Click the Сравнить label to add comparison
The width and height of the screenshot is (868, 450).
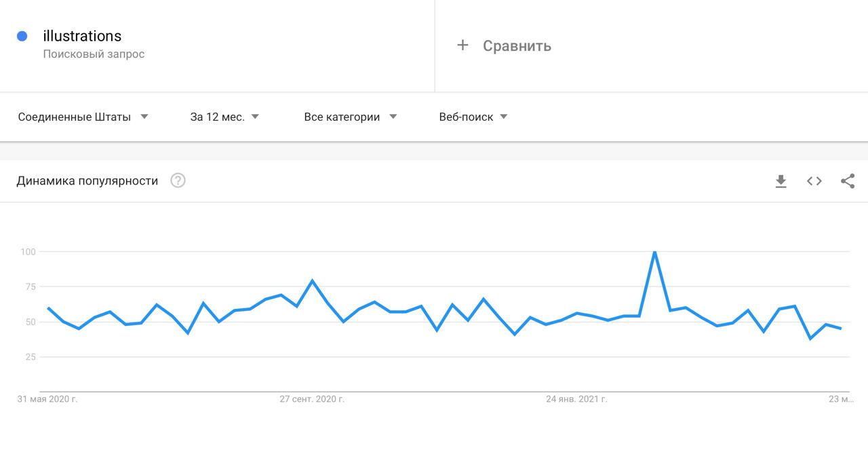click(517, 46)
